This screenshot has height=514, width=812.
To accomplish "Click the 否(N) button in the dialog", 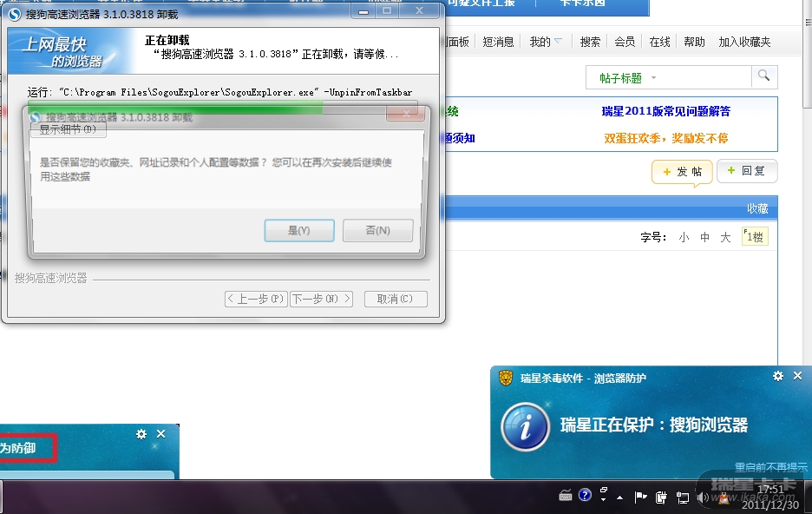I will [377, 231].
